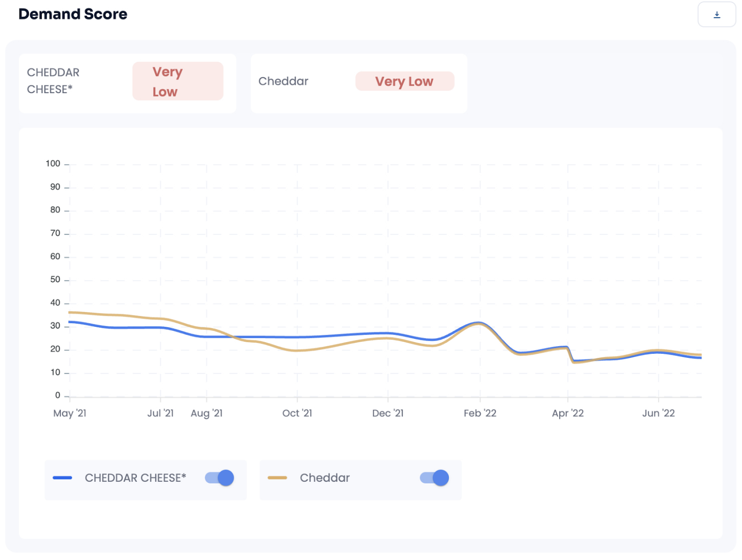Toggle off the CHEDDAR CHEESE* series
The width and height of the screenshot is (742, 560).
(219, 477)
